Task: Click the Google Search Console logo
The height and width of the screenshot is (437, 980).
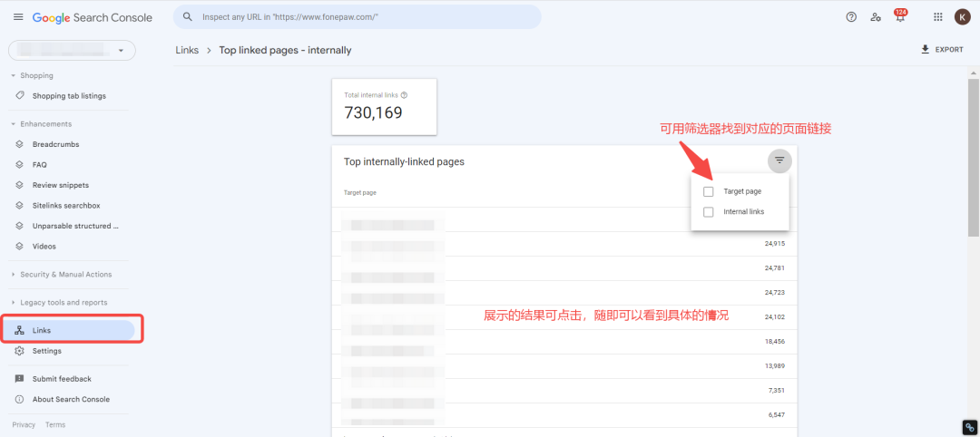Action: pyautogui.click(x=93, y=17)
